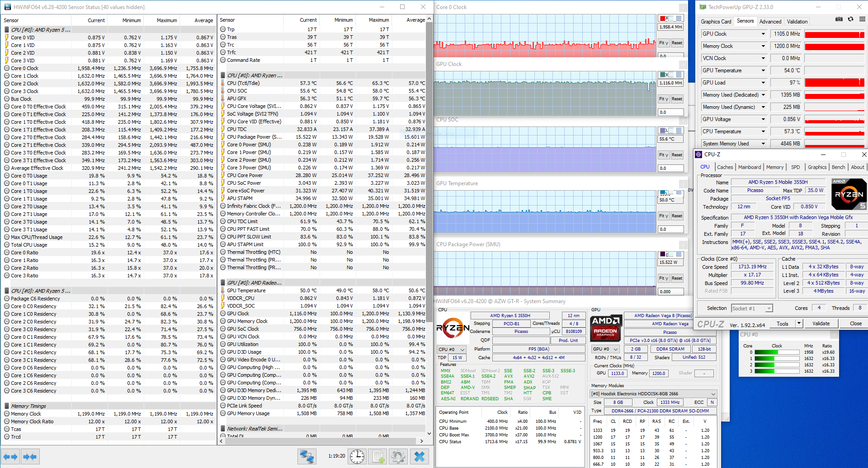Switch to Validation tab in GPU-Z
The image size is (868, 468).
[x=797, y=21]
